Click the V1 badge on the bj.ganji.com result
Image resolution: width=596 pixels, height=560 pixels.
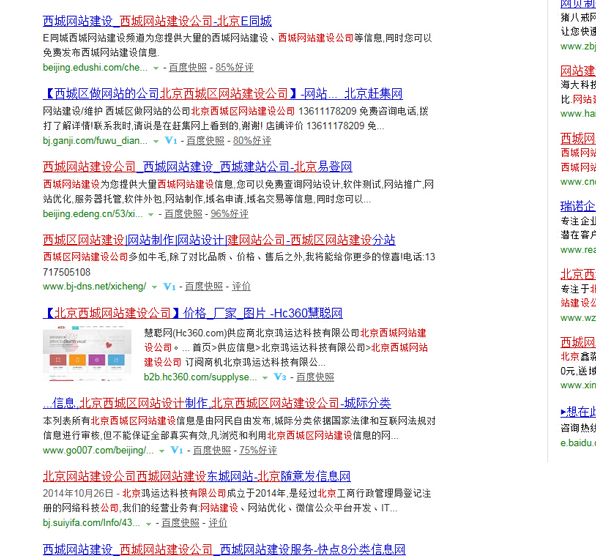171,141
